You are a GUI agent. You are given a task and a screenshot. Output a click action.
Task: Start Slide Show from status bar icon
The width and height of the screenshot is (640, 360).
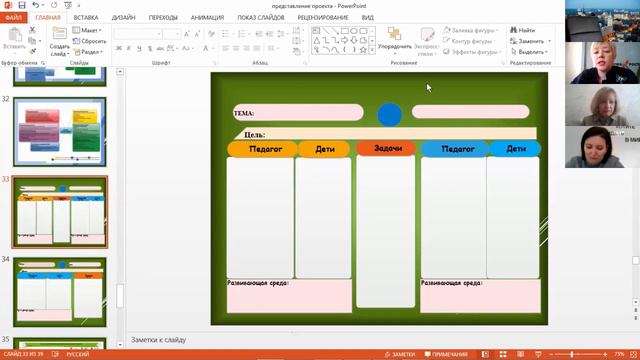(538, 354)
